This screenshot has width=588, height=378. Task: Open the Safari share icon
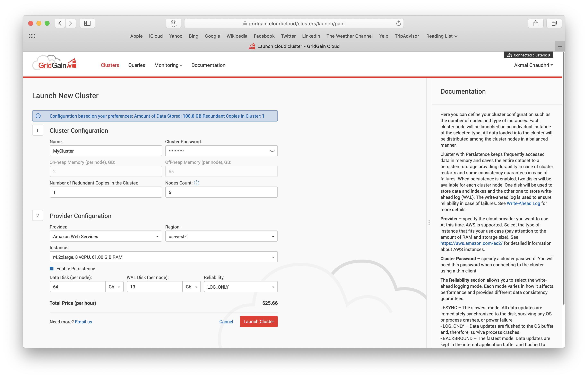(x=536, y=23)
